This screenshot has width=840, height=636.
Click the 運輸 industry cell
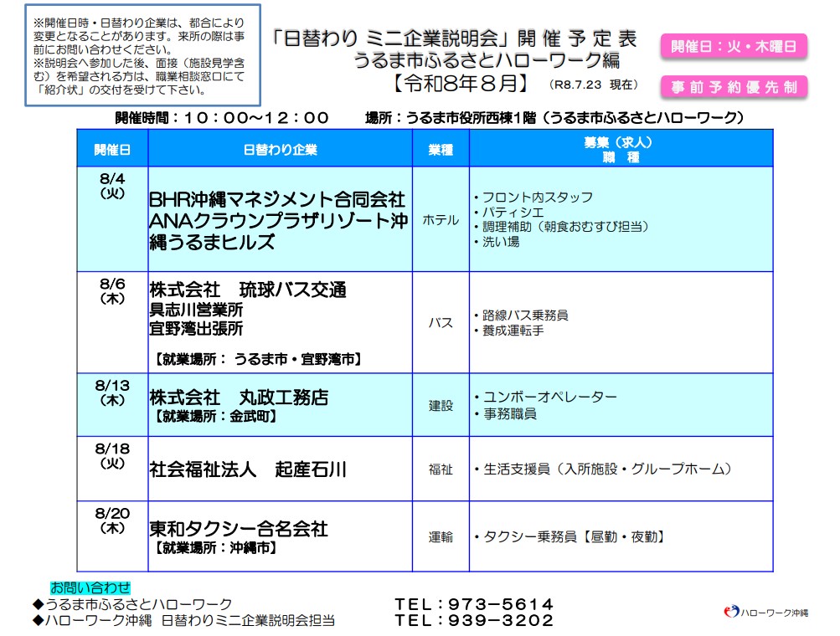click(441, 536)
